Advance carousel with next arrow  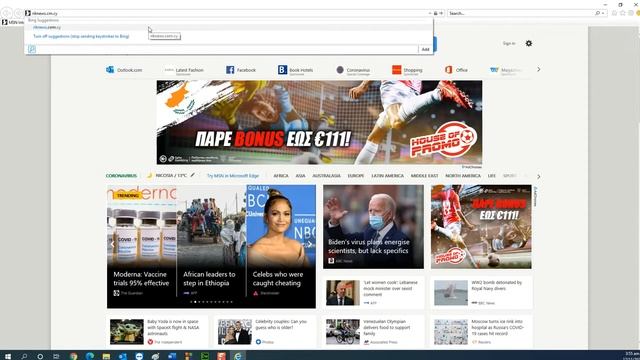click(x=310, y=244)
